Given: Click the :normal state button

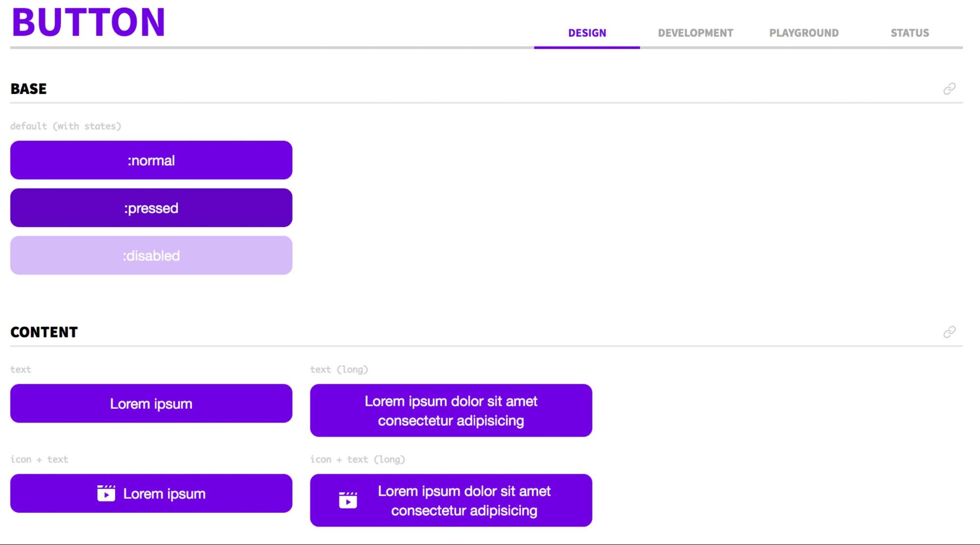Looking at the screenshot, I should (151, 160).
